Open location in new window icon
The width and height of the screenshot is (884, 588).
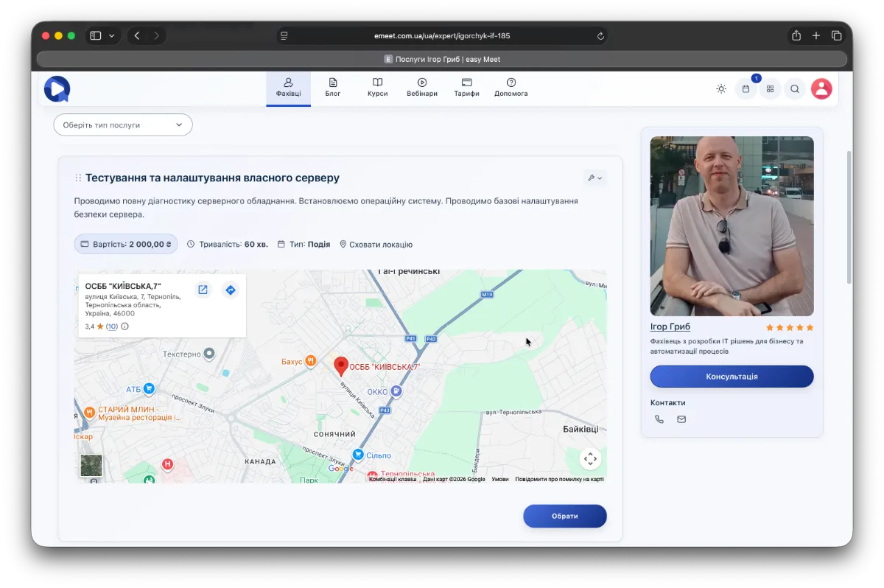click(x=203, y=290)
